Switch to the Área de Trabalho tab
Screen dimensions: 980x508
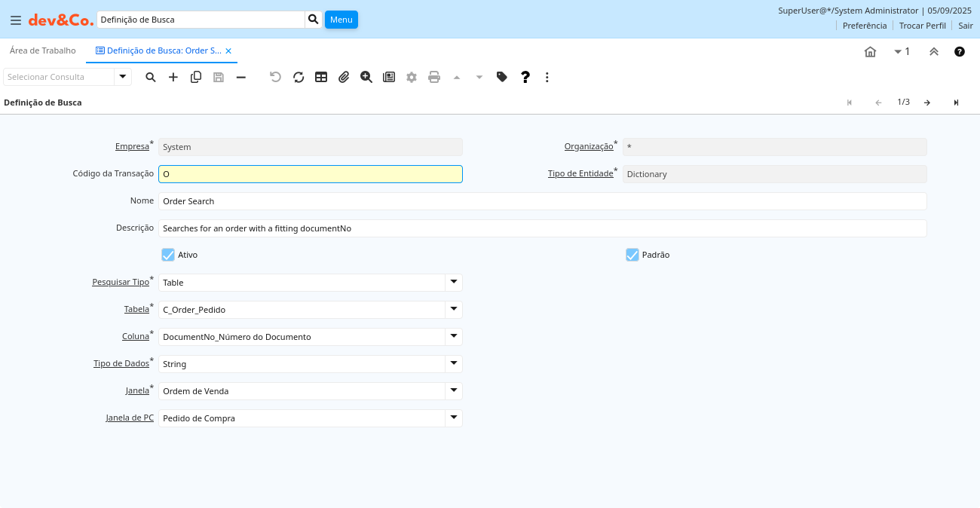[x=43, y=50]
